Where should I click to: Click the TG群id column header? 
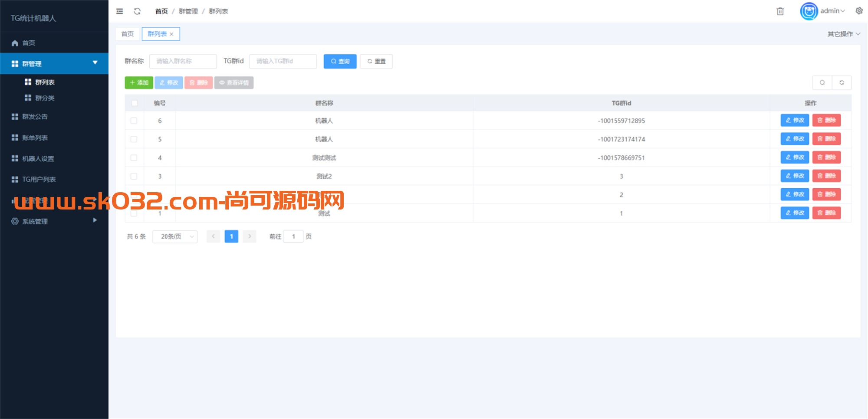[621, 103]
